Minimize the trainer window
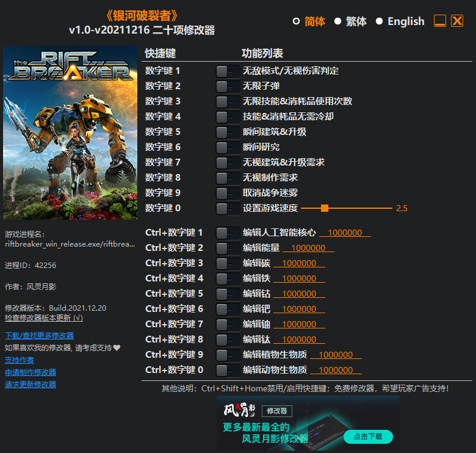Viewport: 476px width, 453px height. coord(440,21)
